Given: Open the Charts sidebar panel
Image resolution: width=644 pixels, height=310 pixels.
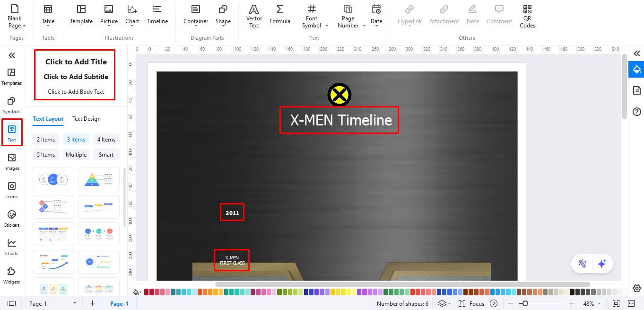Looking at the screenshot, I should pyautogui.click(x=12, y=247).
